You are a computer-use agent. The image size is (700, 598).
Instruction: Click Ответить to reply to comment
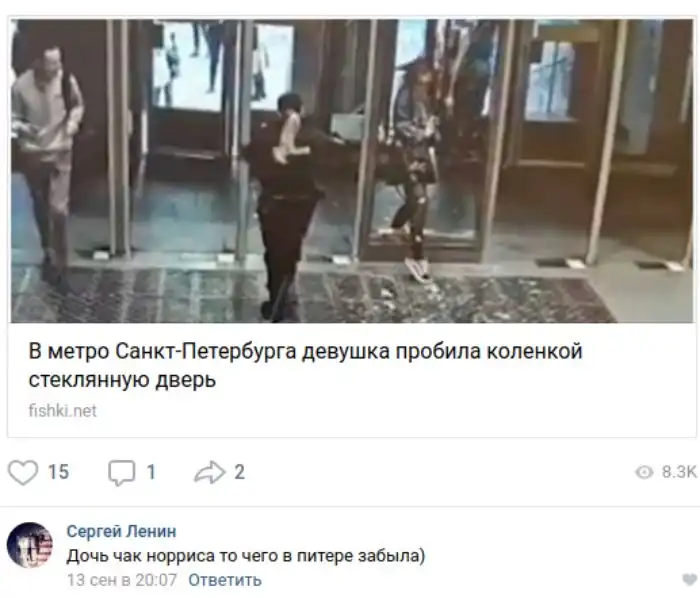(225, 580)
